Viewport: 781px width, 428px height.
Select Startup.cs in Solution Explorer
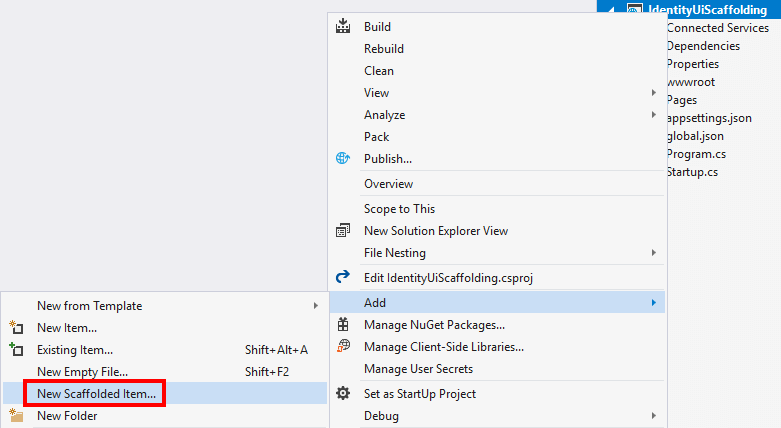coord(692,172)
